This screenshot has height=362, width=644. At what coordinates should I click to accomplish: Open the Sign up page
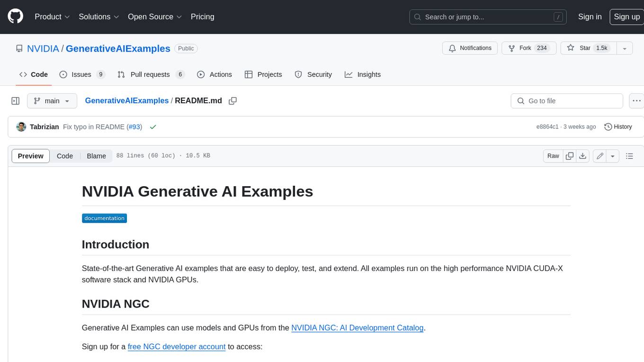click(626, 17)
